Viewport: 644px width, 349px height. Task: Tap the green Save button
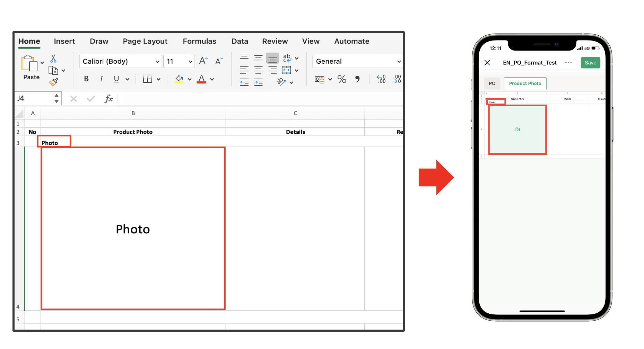coord(590,63)
